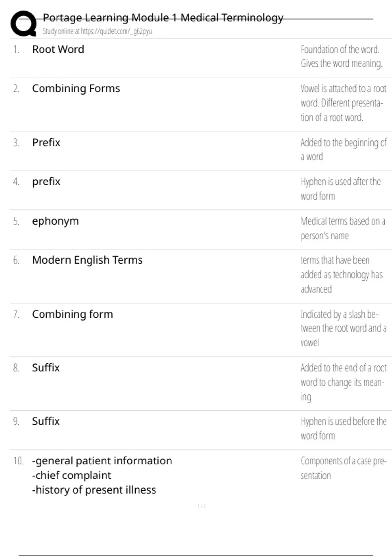The image size is (392, 556).
Task: Click the 'Components of a case presentation' definition
Action: point(343,468)
